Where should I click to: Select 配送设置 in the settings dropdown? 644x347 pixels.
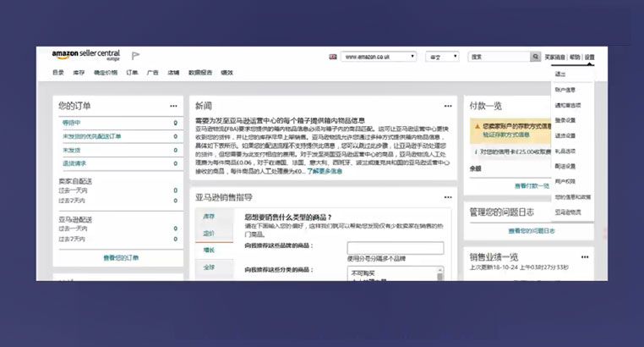pos(565,166)
